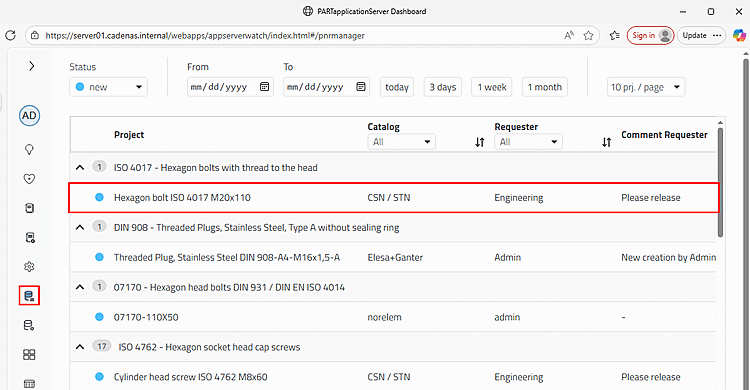
Task: Filter by today
Action: (397, 87)
